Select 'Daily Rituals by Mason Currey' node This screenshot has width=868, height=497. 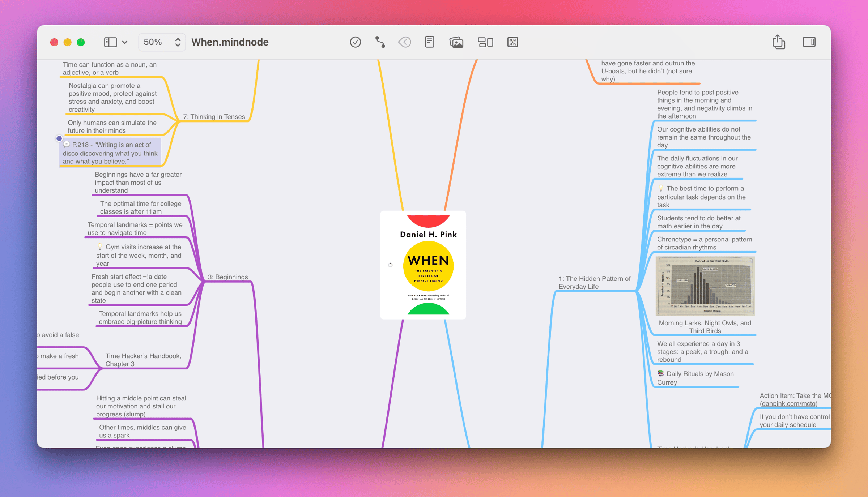click(x=695, y=378)
